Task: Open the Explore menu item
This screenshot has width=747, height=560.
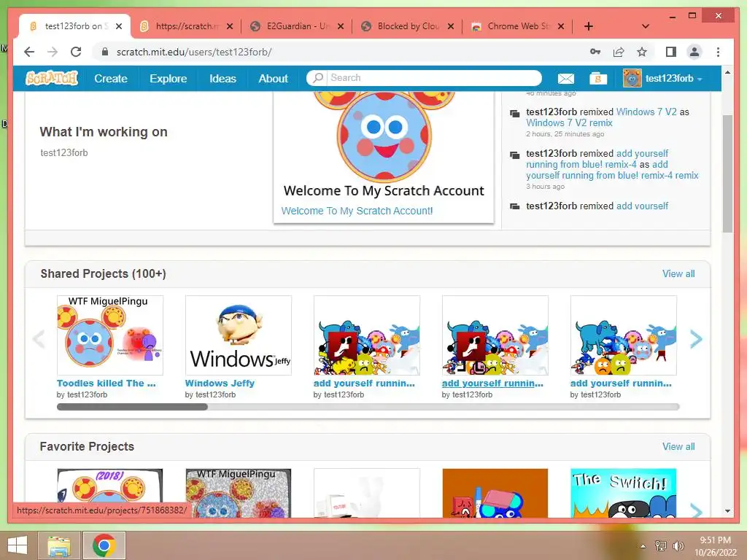Action: pyautogui.click(x=169, y=79)
